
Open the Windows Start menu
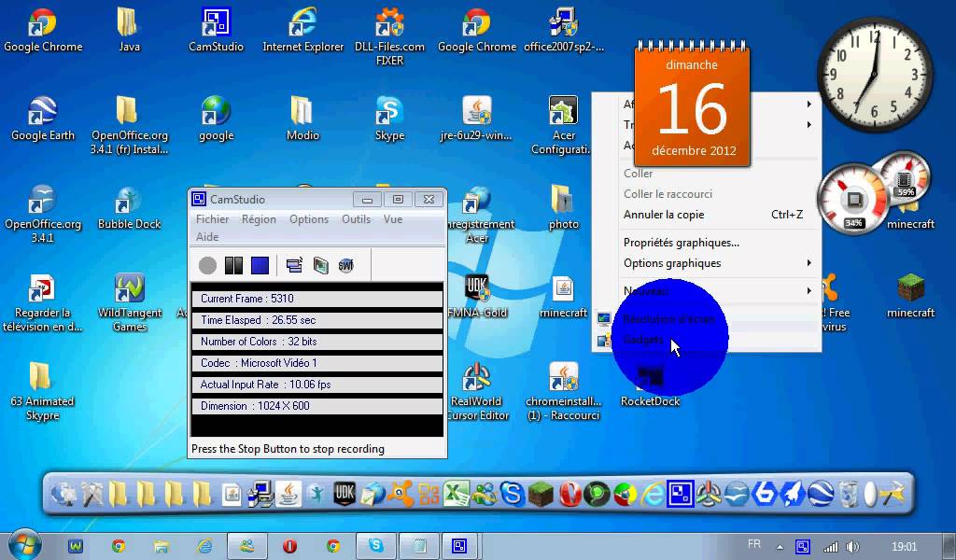click(25, 545)
